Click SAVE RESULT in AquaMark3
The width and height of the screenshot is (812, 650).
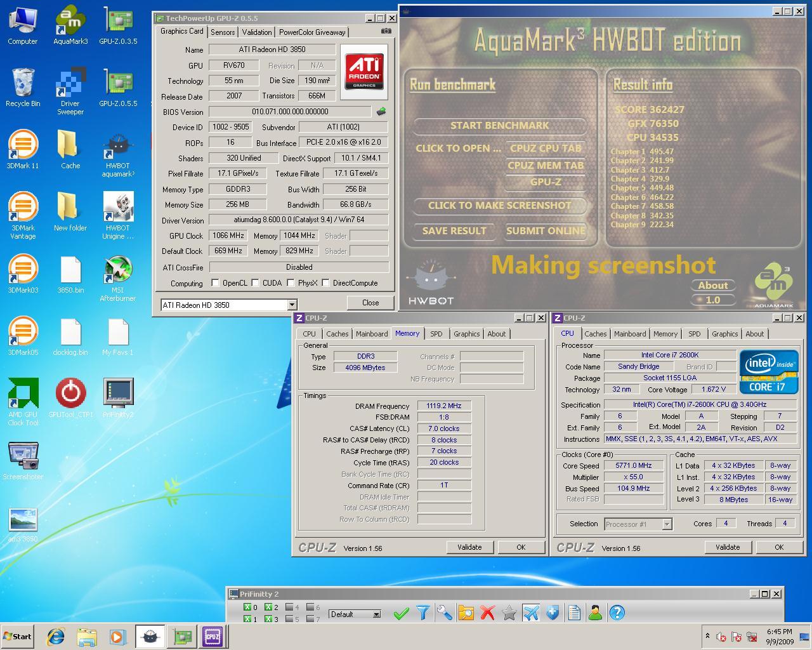[454, 231]
